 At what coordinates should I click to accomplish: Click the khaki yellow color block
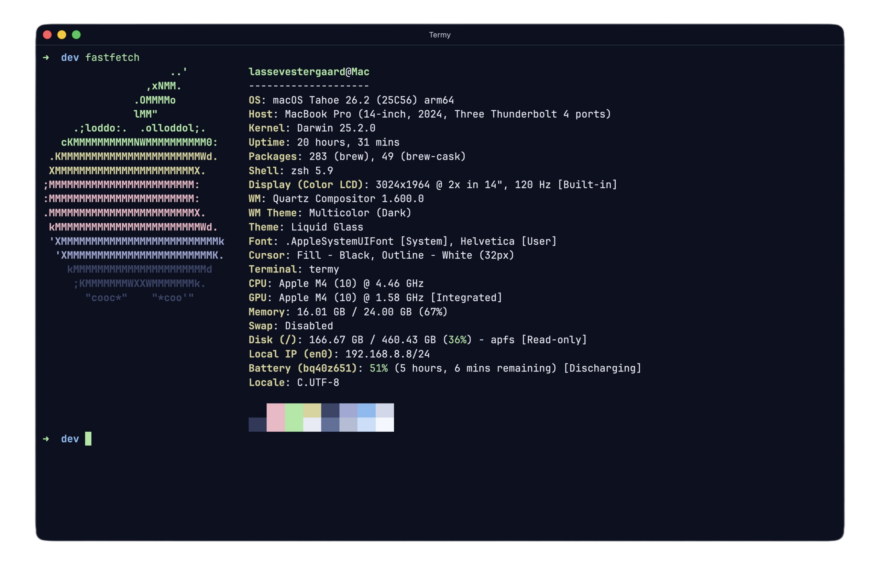click(x=312, y=411)
